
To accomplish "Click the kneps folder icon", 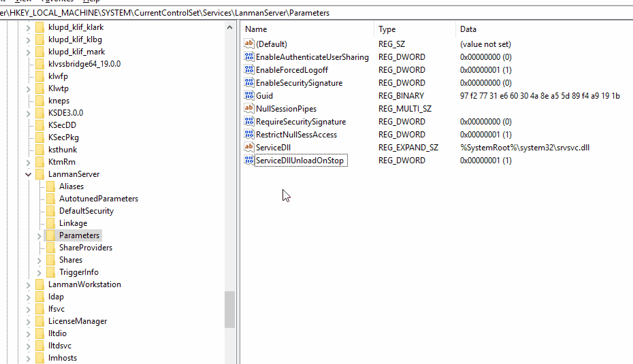I will (39, 101).
